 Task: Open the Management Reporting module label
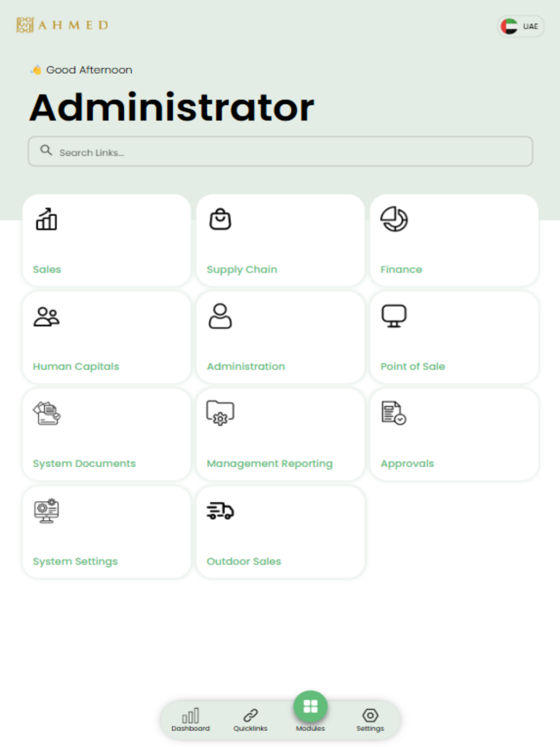tap(269, 464)
